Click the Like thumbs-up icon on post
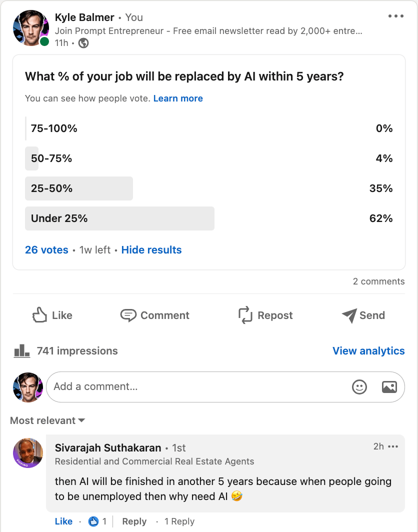The height and width of the screenshot is (532, 418). coord(39,315)
